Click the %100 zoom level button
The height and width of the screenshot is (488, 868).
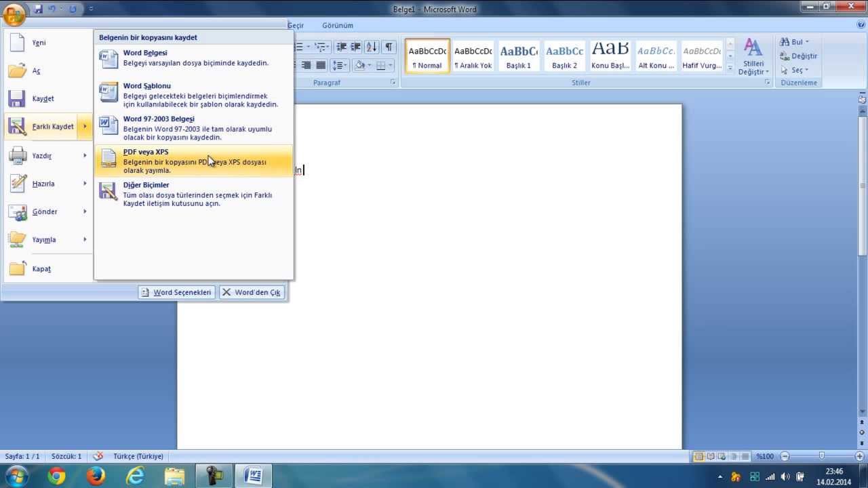[x=765, y=457]
